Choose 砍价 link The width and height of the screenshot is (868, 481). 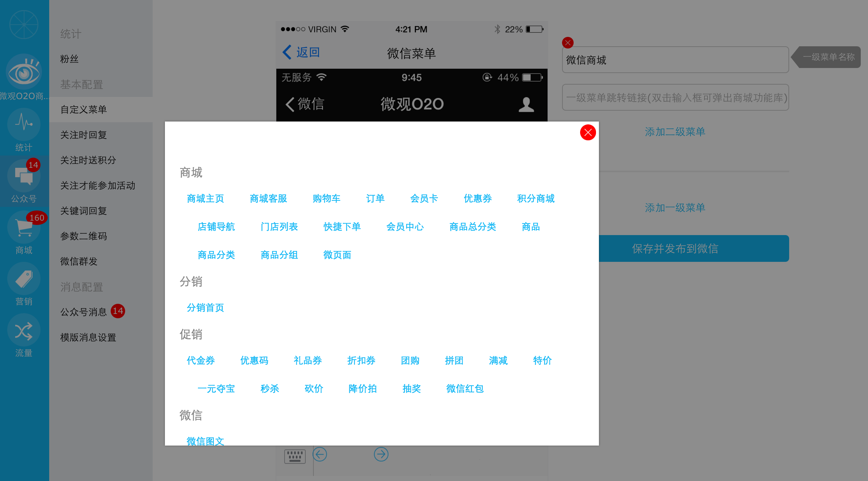coord(314,389)
